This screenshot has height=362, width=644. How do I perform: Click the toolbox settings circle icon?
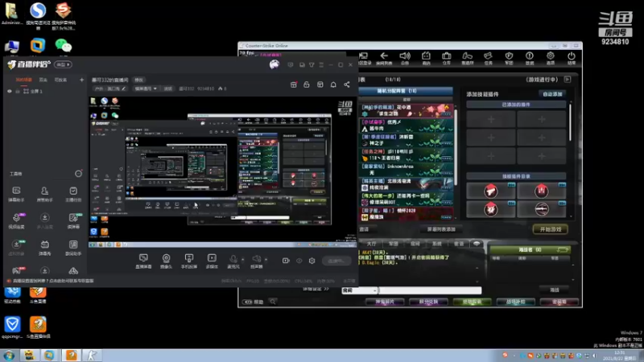point(78,174)
